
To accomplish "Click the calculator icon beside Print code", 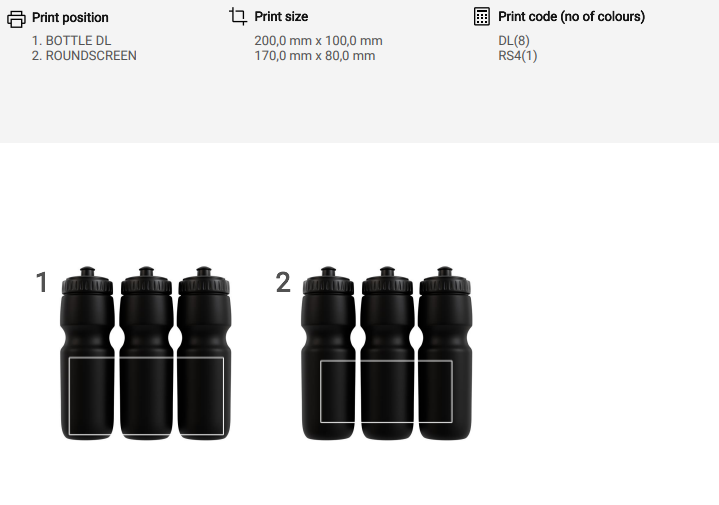I will pos(482,16).
